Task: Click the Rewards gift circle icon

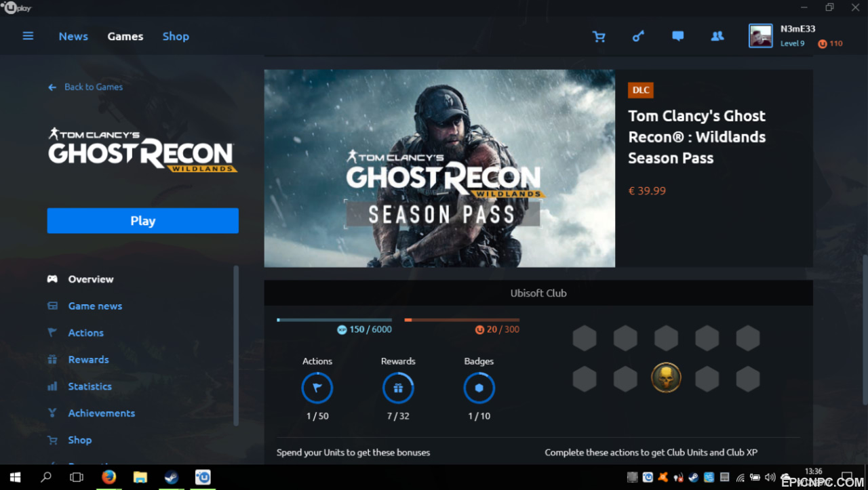Action: (398, 388)
